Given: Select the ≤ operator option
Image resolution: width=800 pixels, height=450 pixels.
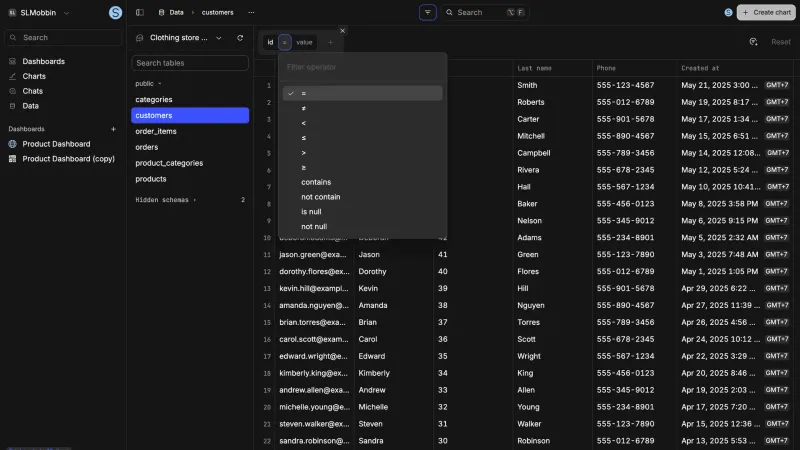Looking at the screenshot, I should click(x=362, y=138).
